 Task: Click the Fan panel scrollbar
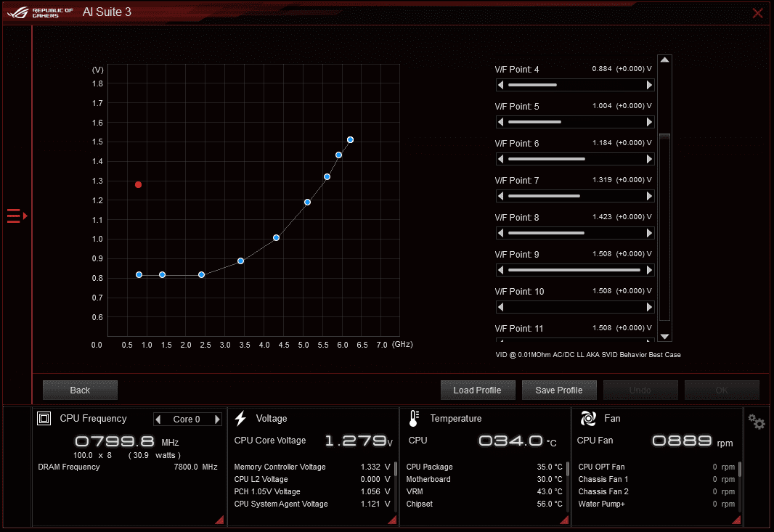739,469
